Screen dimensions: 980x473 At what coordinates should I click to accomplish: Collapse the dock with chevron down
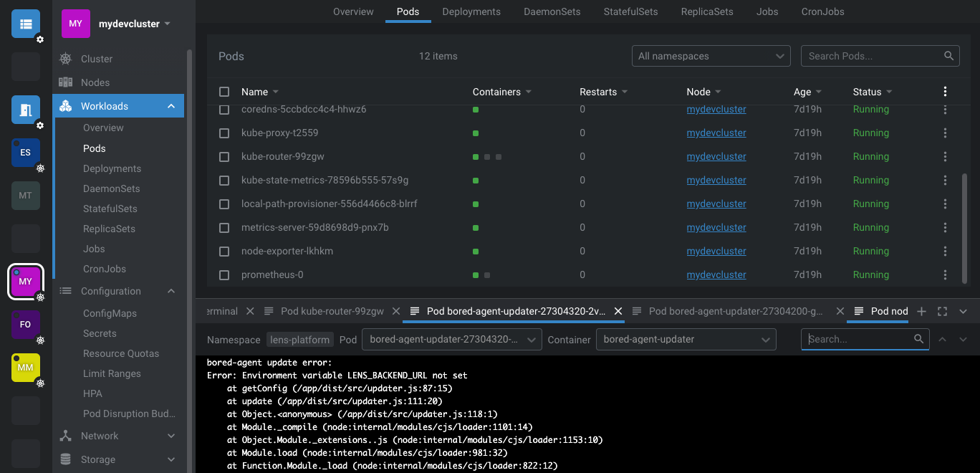(x=964, y=311)
